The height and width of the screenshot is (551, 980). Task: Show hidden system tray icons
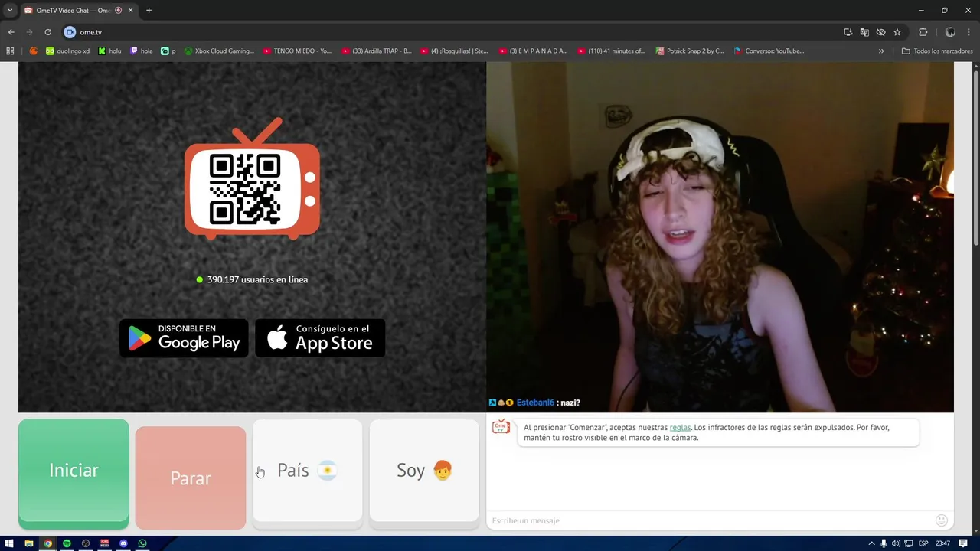tap(871, 543)
